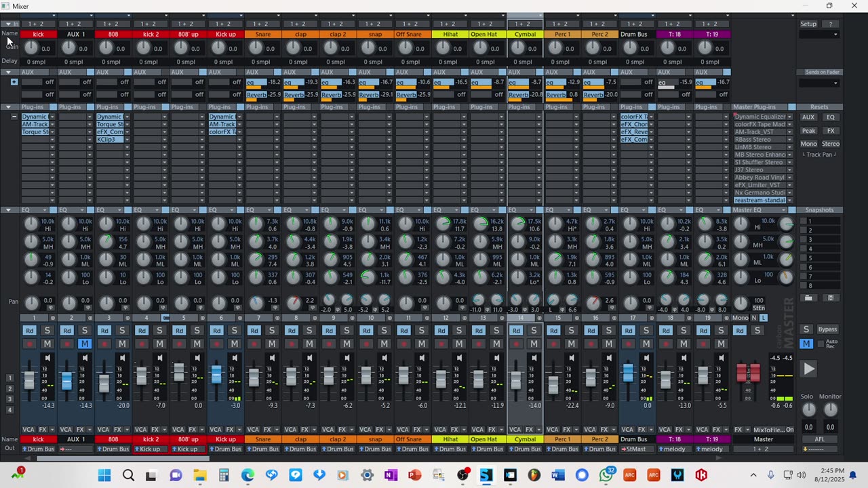This screenshot has width=868, height=488.
Task: Select the master plug-in slot RBass Stereo
Action: pyautogui.click(x=759, y=140)
